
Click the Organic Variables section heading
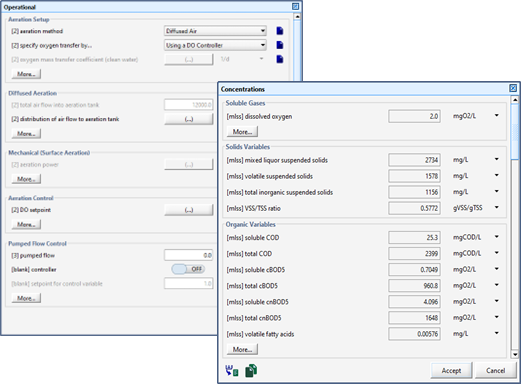point(250,224)
